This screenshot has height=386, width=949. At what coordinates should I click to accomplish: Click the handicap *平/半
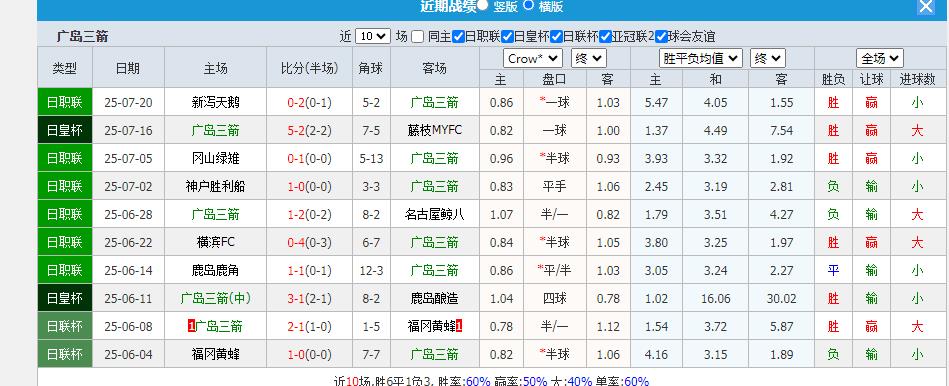point(555,270)
